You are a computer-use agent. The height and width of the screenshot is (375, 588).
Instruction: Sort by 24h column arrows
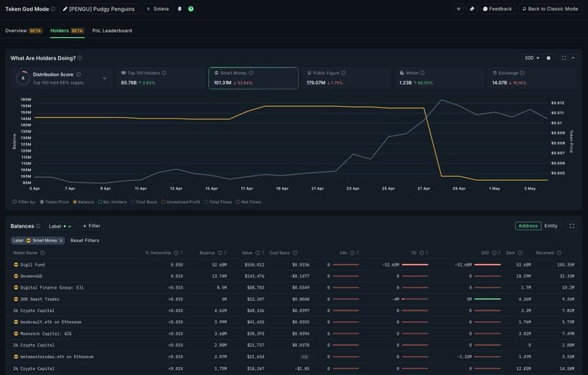358,253
